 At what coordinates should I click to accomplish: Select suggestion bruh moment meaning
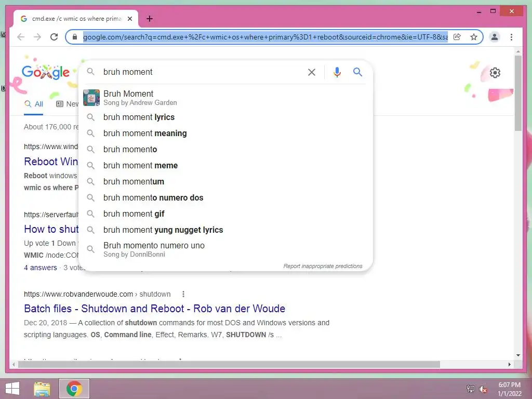coord(225,134)
